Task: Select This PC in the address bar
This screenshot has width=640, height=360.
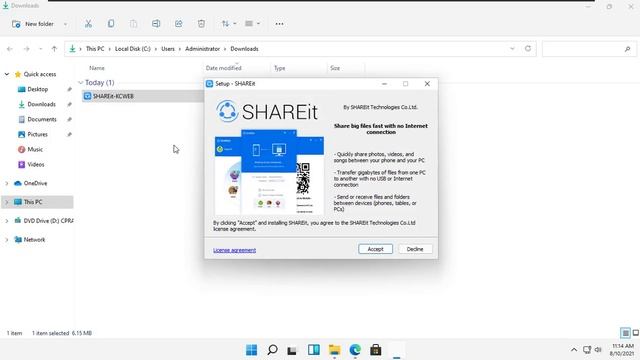Action: pos(95,49)
